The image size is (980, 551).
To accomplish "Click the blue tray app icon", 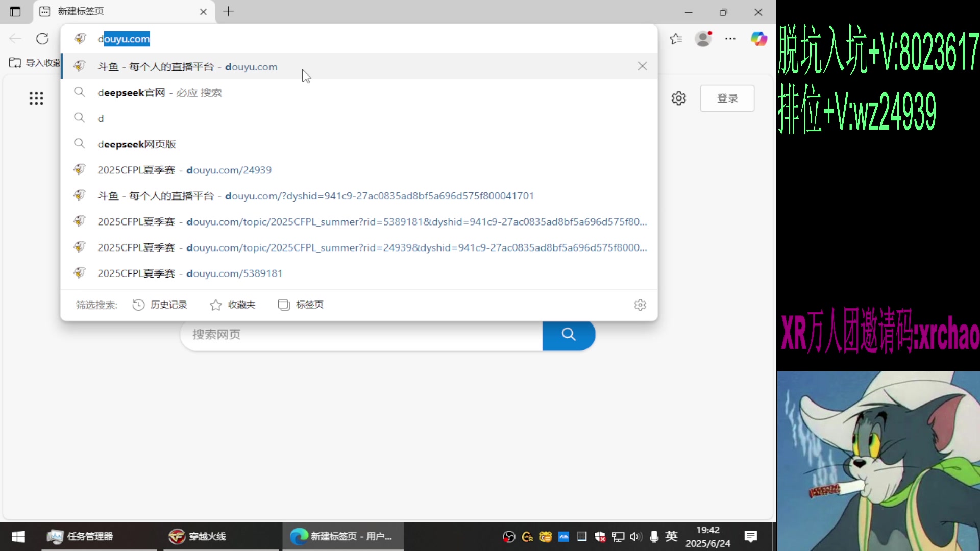I will pos(563,536).
